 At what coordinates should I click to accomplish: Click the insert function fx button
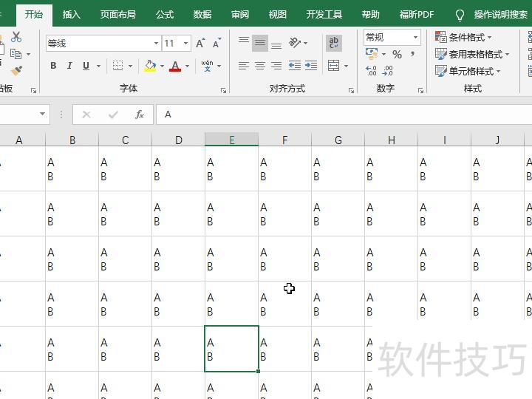click(140, 115)
